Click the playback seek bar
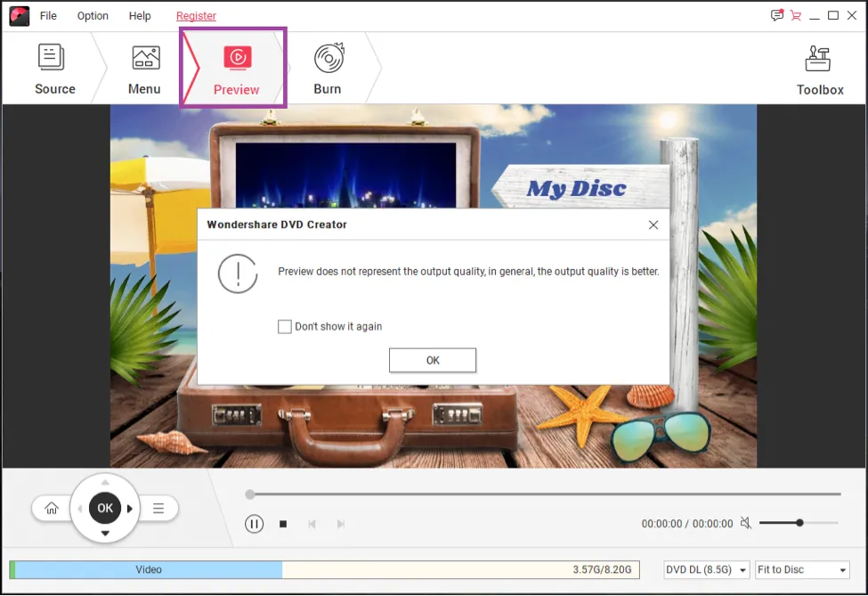Screen dimensions: 868x596 (x=544, y=494)
